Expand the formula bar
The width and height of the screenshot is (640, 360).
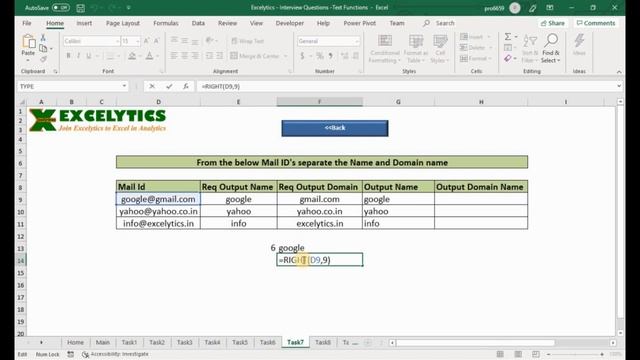tap(619, 87)
